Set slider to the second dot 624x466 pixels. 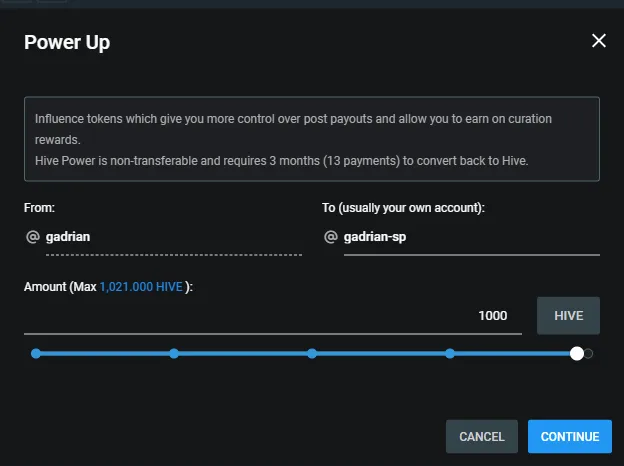[174, 353]
